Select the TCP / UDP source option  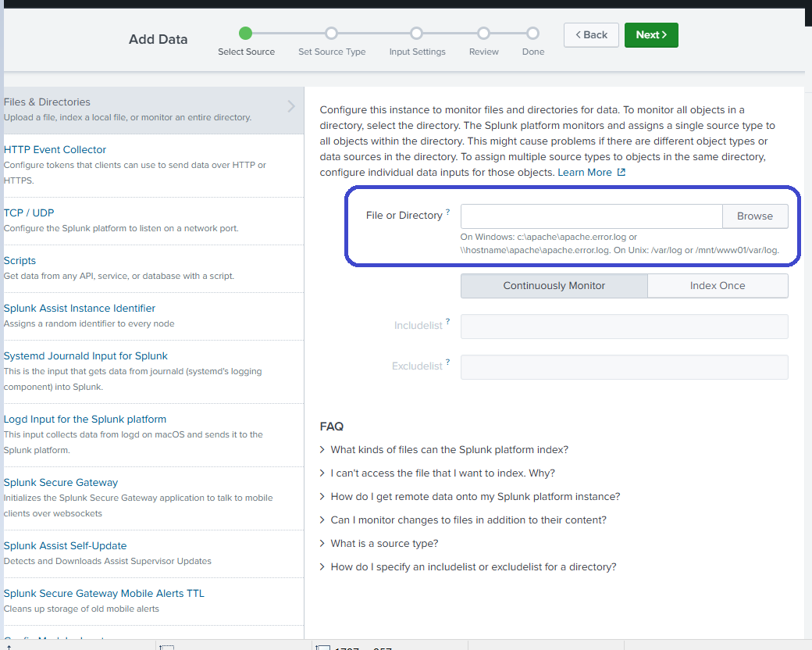point(29,212)
